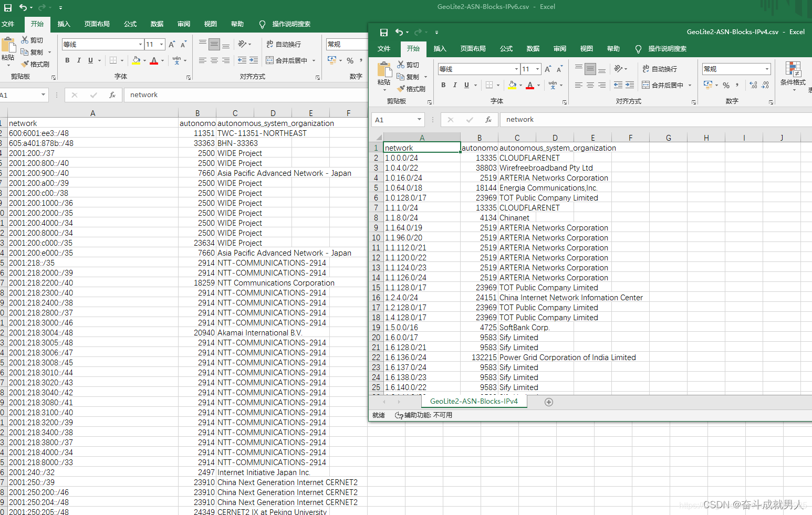Viewport: 812px width, 515px height.
Task: Click Fill Color bucket in IPv4 window
Action: click(512, 85)
